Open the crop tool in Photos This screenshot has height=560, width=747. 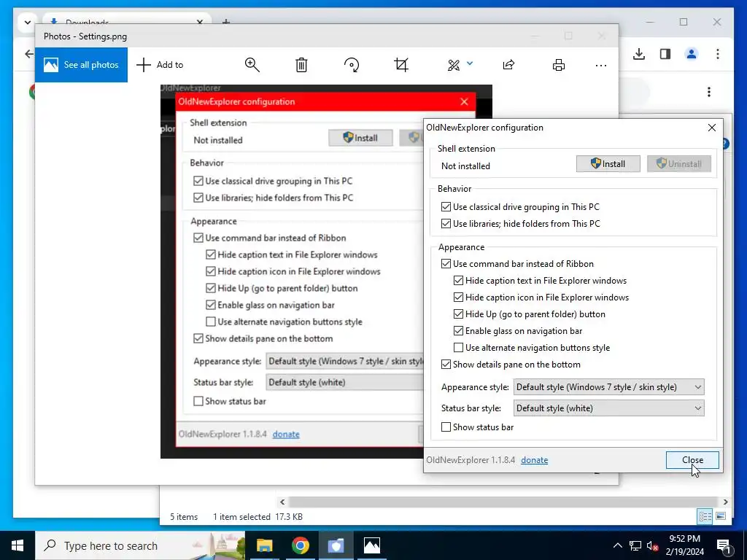(401, 65)
